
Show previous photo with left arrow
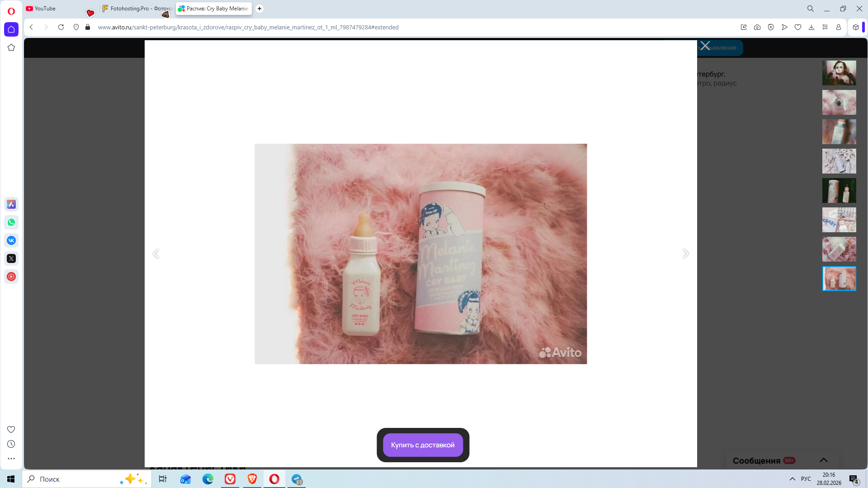(x=156, y=253)
